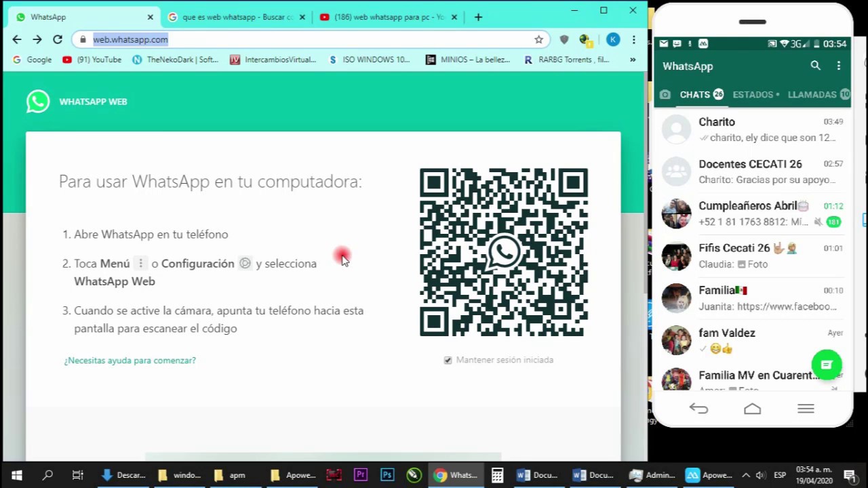
Task: Tap the search icon in phone WhatsApp
Action: pos(816,66)
